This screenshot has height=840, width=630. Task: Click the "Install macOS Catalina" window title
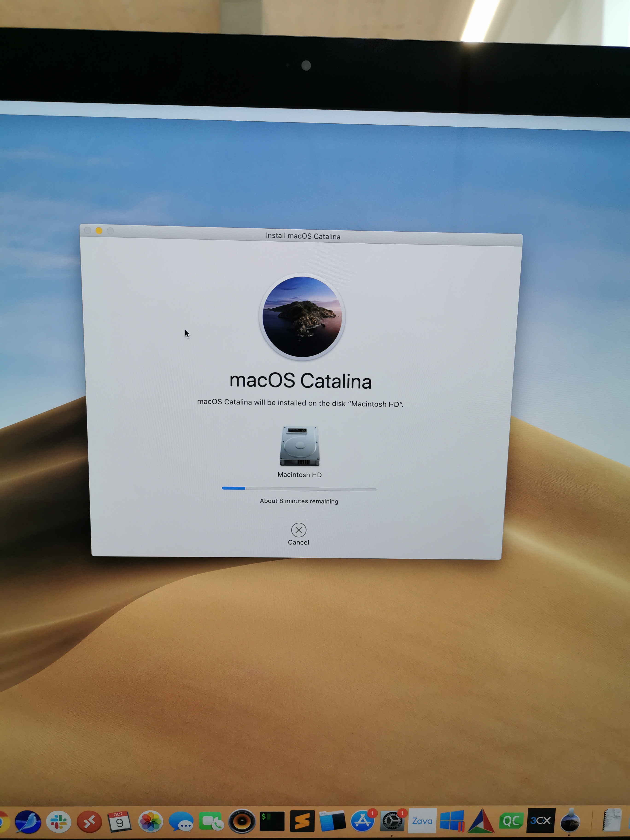point(303,236)
